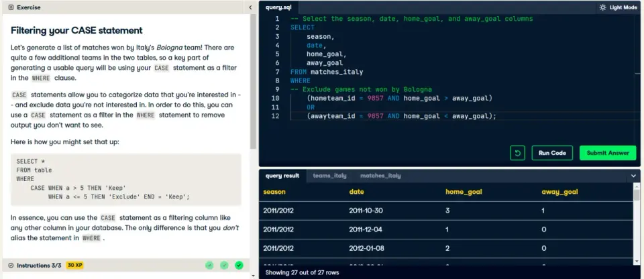Screen dimensions: 644x279
Task: Click the OR keyword on line 11
Action: click(311, 107)
